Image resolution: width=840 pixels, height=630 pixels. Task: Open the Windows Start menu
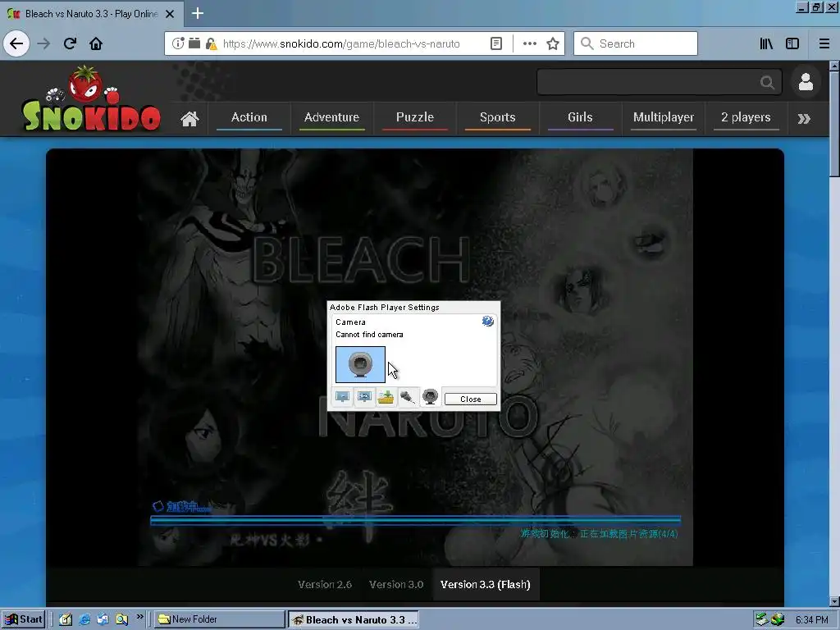24,619
